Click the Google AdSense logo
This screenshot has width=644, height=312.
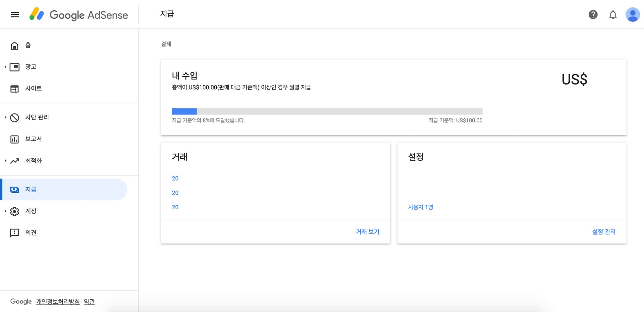point(78,14)
